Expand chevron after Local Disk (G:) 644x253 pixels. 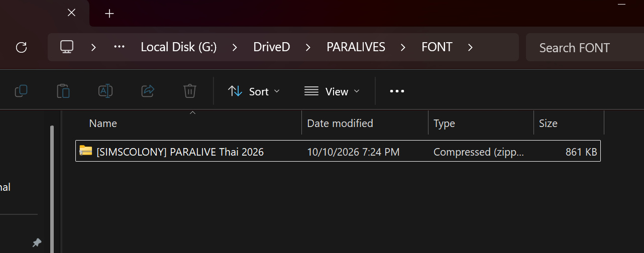pos(235,47)
